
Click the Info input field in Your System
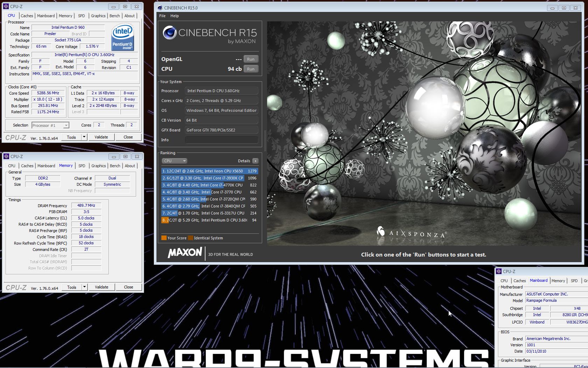click(221, 140)
